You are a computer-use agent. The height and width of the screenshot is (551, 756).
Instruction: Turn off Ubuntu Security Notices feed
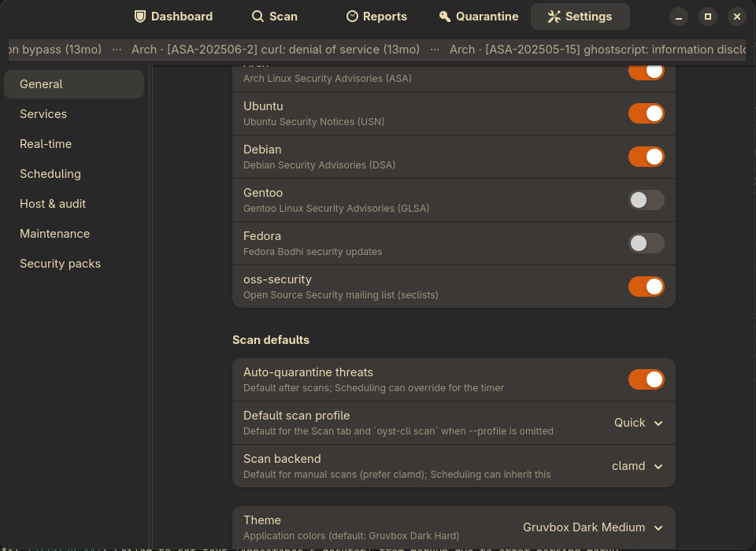click(x=646, y=113)
